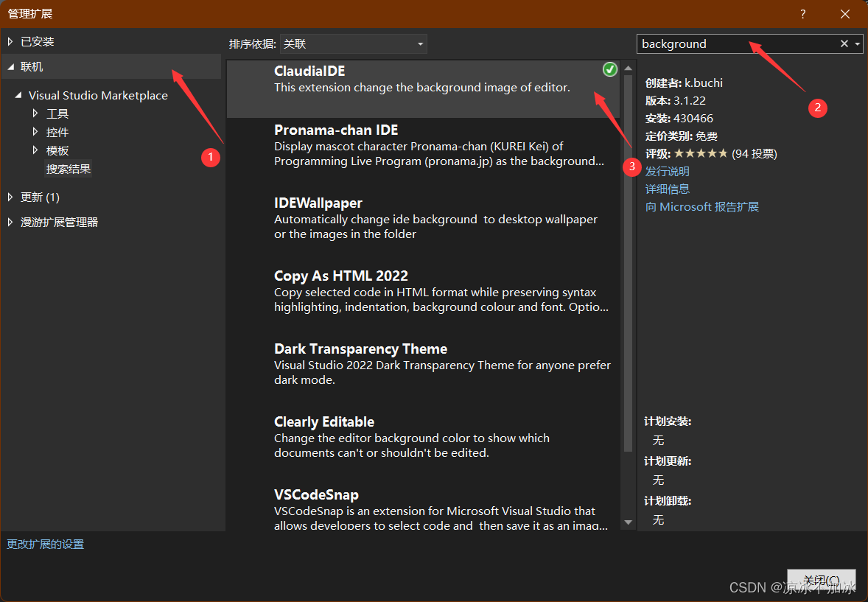Select the 已安装 category
The image size is (868, 602).
pos(37,41)
